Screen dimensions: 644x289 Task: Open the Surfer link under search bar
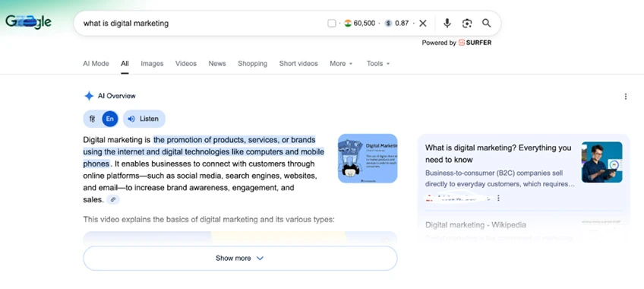tap(475, 43)
